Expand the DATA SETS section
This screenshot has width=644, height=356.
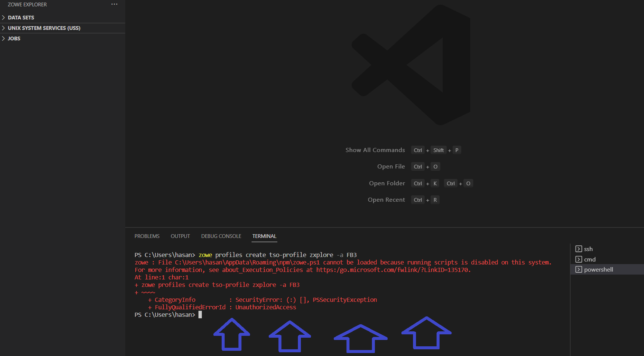[x=3, y=18]
